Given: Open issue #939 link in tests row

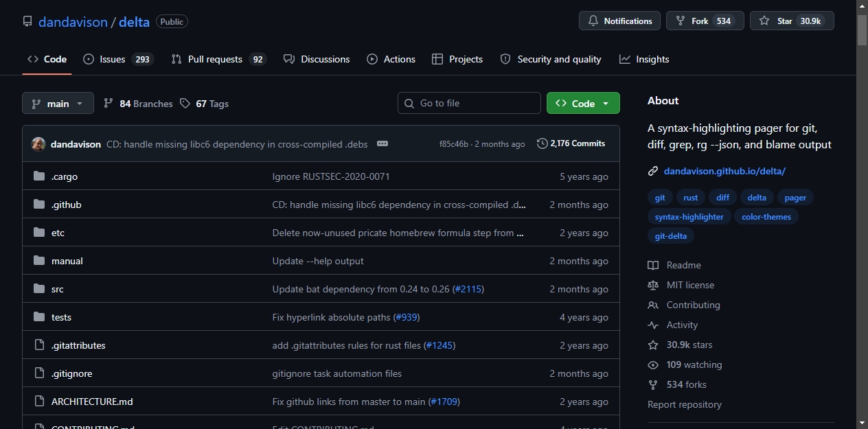Looking at the screenshot, I should click(407, 317).
